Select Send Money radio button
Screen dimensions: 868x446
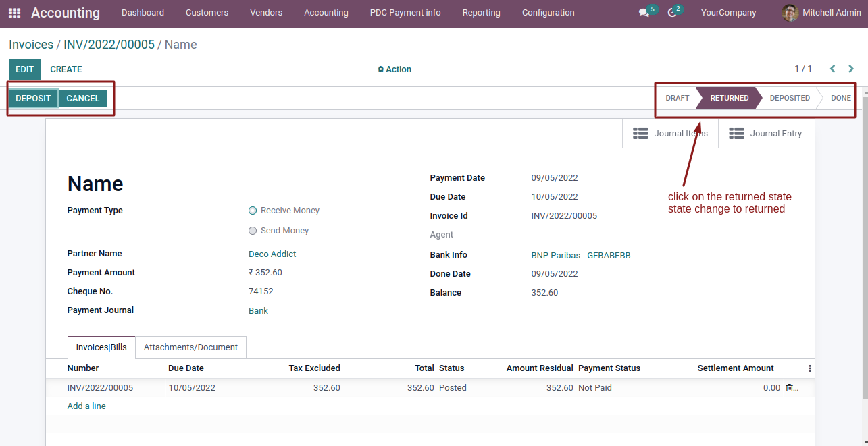253,231
